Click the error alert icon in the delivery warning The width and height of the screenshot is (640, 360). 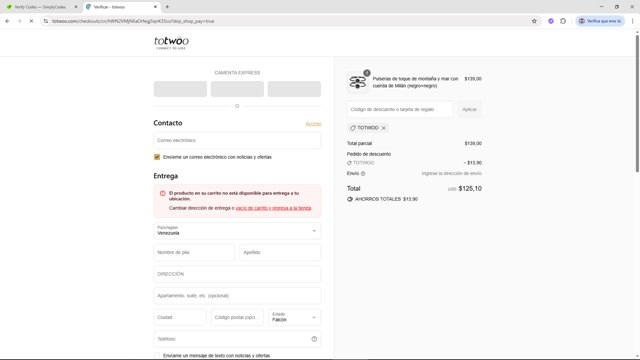click(162, 193)
